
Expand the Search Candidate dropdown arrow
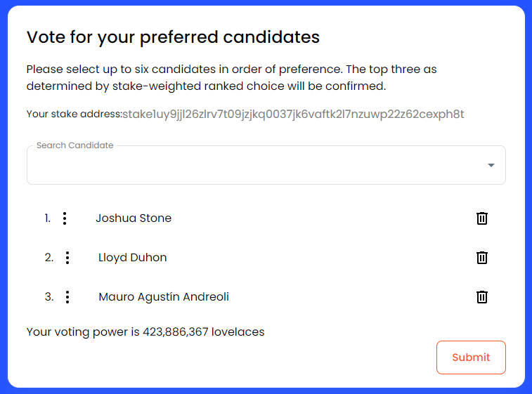click(491, 166)
